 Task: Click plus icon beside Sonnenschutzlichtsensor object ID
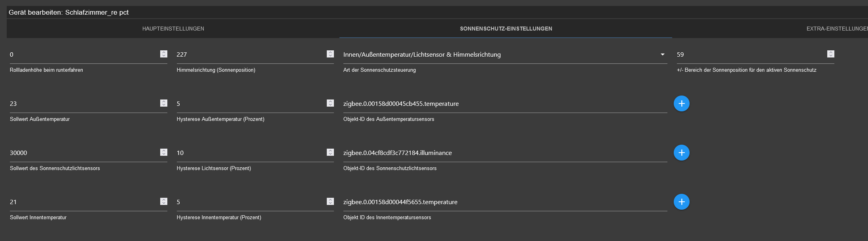[681, 153]
